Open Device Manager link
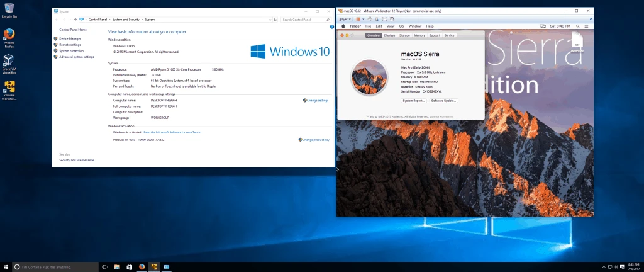This screenshot has height=272, width=644. pos(70,38)
